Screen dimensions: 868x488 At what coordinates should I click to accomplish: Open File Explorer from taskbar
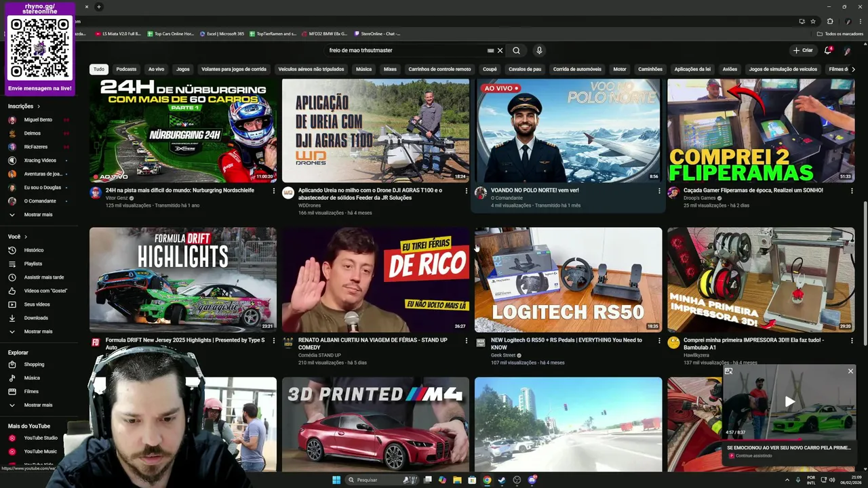457,480
